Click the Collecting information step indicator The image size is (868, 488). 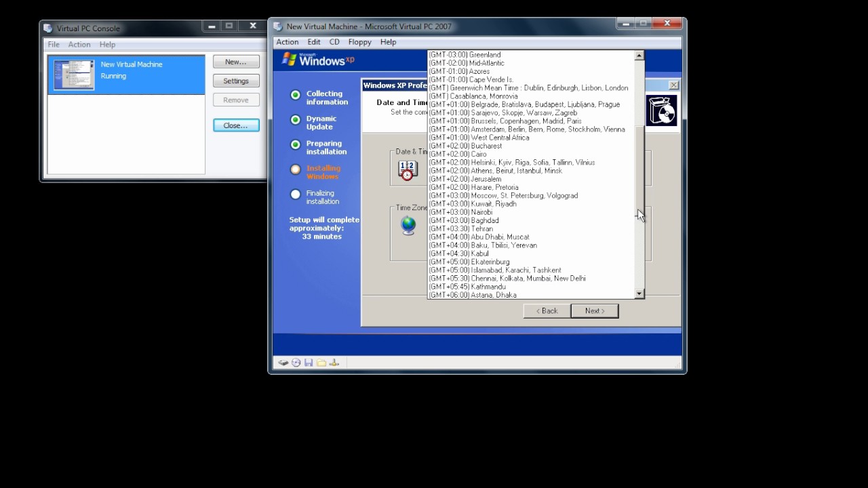tap(296, 95)
